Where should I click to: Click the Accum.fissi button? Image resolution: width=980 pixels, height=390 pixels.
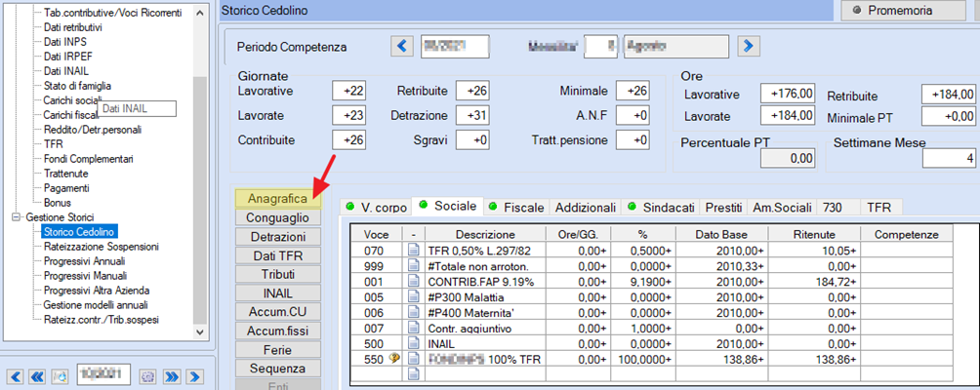click(278, 331)
